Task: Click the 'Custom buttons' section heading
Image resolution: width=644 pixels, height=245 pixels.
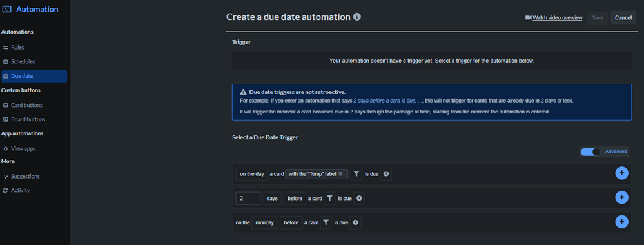Action: pyautogui.click(x=21, y=90)
